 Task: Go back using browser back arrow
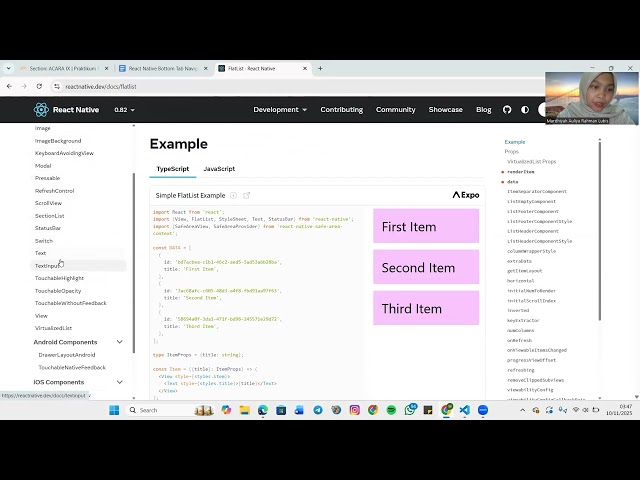(x=9, y=87)
